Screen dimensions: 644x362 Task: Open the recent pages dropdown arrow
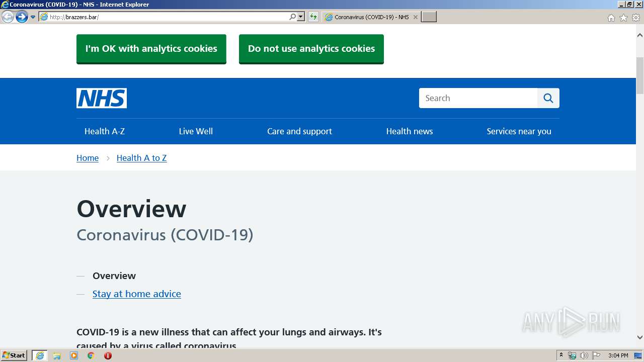click(33, 17)
